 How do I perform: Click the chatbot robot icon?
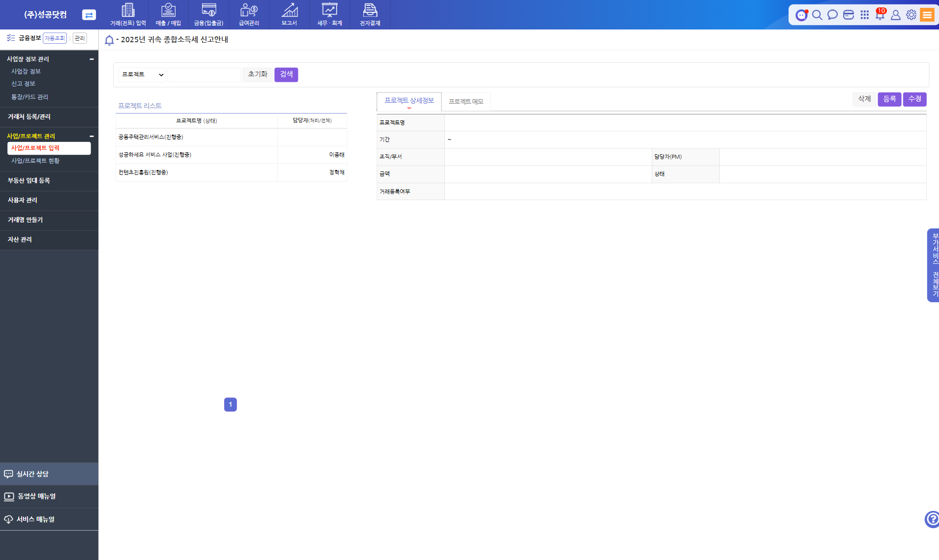point(802,15)
